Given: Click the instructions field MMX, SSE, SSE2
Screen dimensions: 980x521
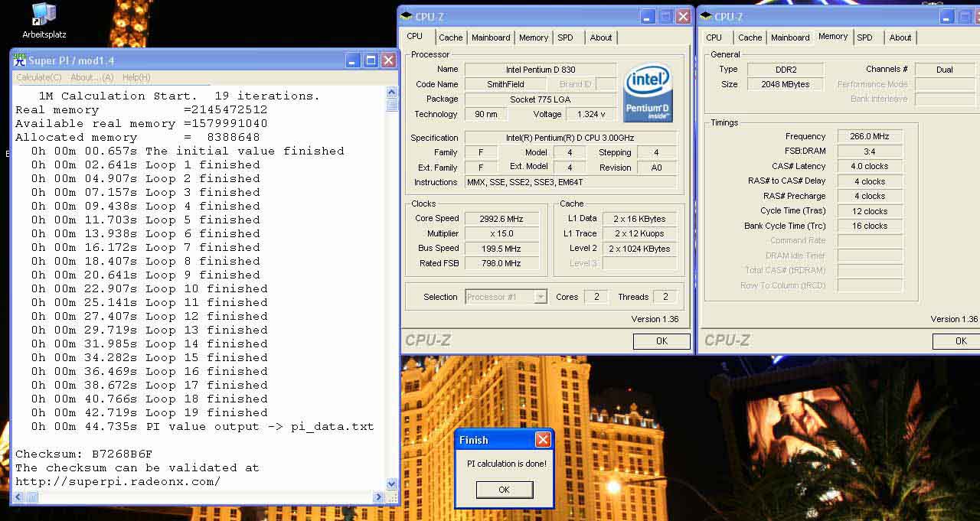Looking at the screenshot, I should (x=570, y=182).
